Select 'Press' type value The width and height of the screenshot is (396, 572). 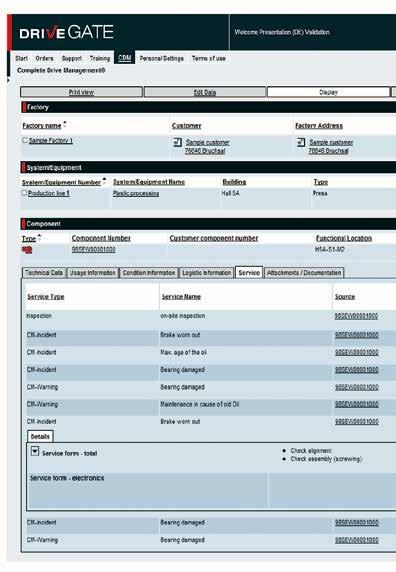(x=320, y=193)
